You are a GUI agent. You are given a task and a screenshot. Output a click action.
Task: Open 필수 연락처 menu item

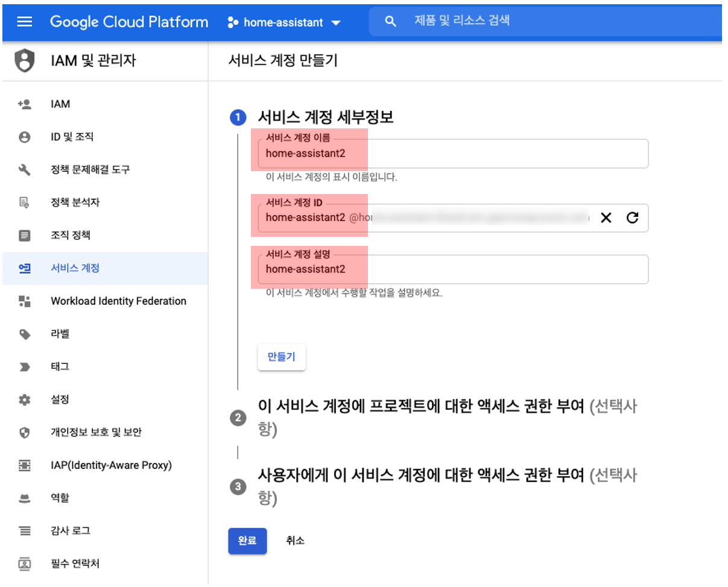click(x=106, y=563)
